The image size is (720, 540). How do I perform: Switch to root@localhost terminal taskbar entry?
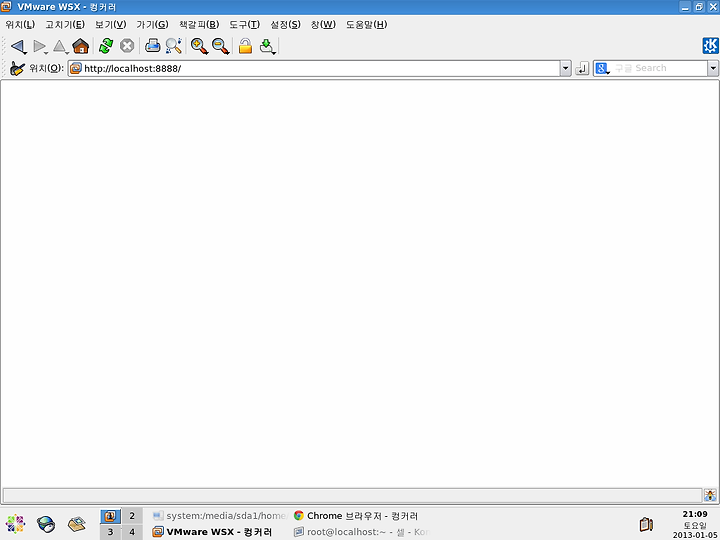pyautogui.click(x=361, y=532)
